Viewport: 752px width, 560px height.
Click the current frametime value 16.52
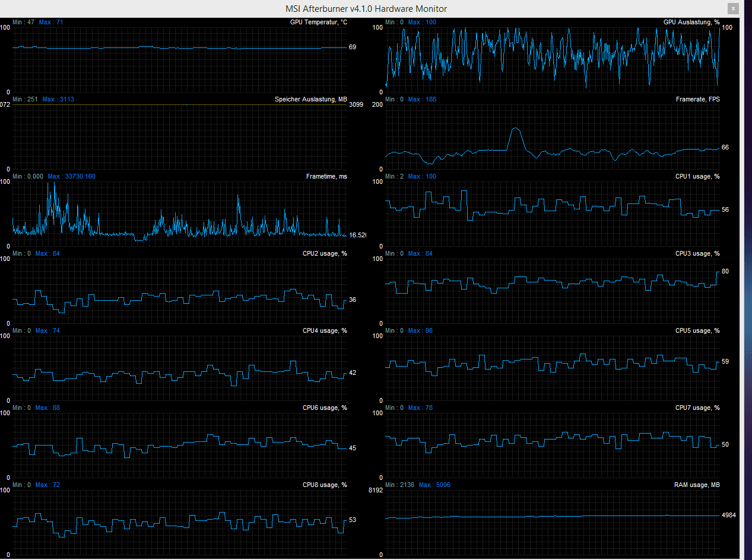point(358,235)
